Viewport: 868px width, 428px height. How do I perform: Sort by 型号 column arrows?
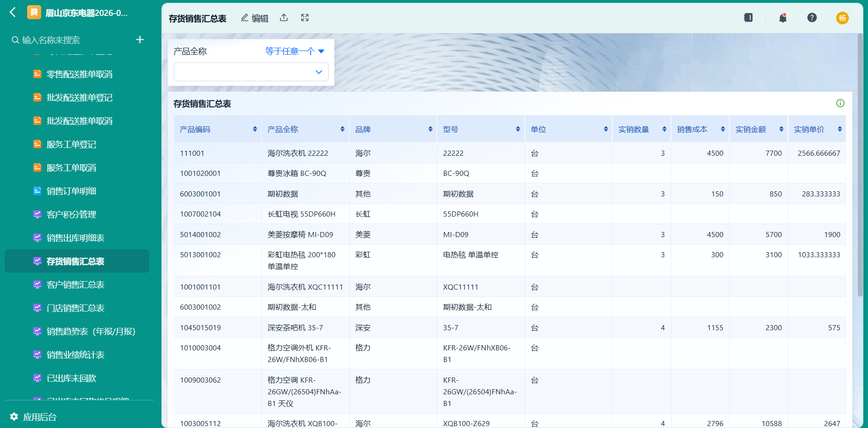518,129
